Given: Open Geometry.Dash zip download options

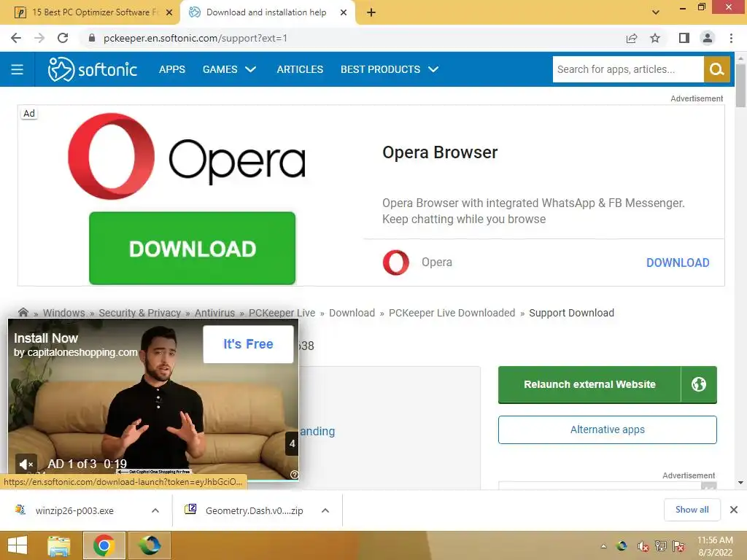Looking at the screenshot, I should 325,510.
